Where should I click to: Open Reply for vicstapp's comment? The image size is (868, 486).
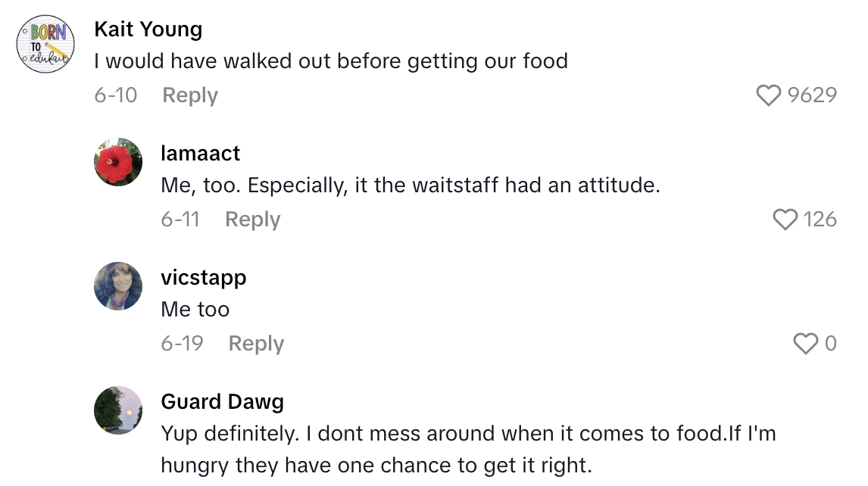click(256, 343)
